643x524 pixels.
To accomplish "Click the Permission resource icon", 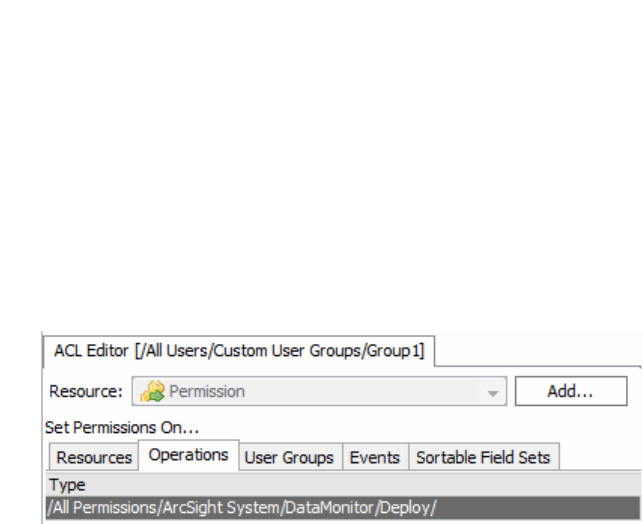I will [x=153, y=391].
